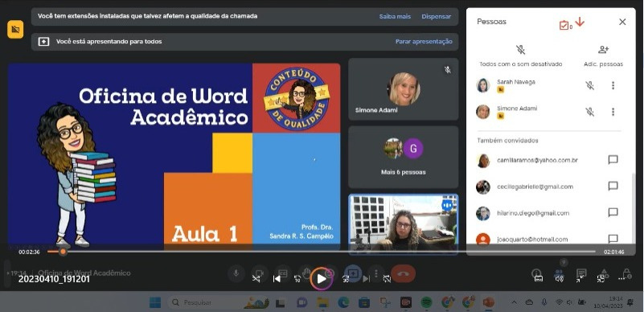The image size is (644, 312).
Task: Open audio track settings in video player
Action: [559, 279]
